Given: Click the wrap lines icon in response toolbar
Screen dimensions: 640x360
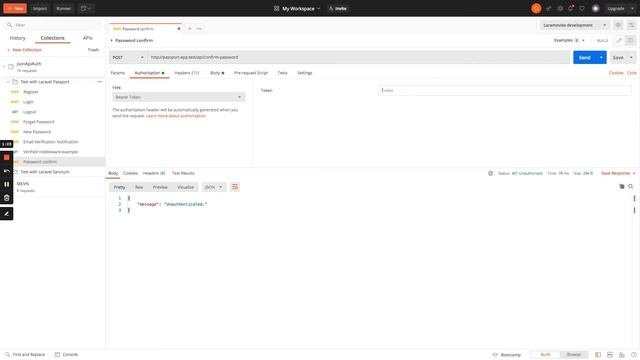Looking at the screenshot, I should pos(235,187).
